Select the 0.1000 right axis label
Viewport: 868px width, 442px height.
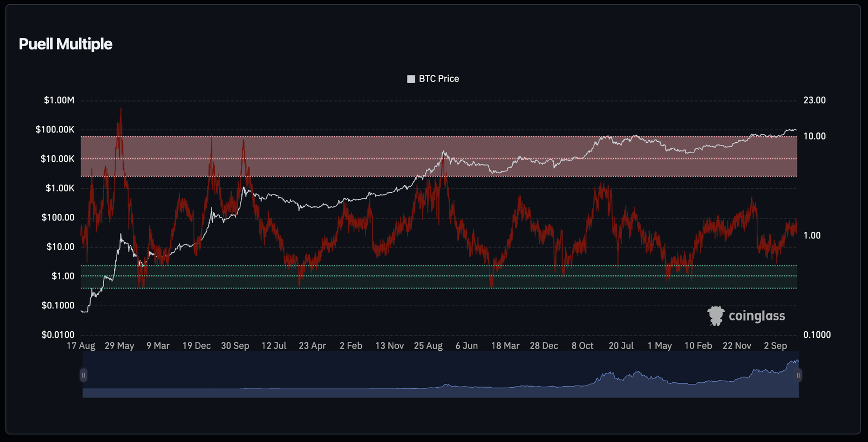816,335
